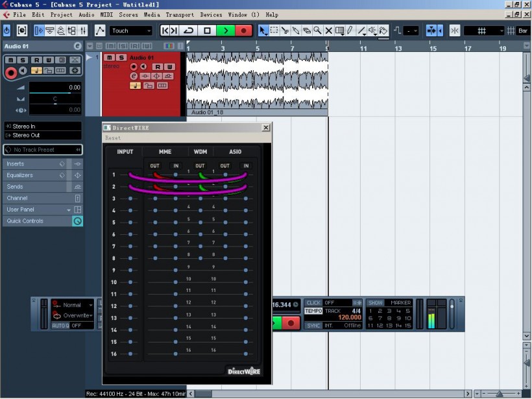
Task: Select the Draw pencil tool
Action: pyautogui.click(x=350, y=30)
